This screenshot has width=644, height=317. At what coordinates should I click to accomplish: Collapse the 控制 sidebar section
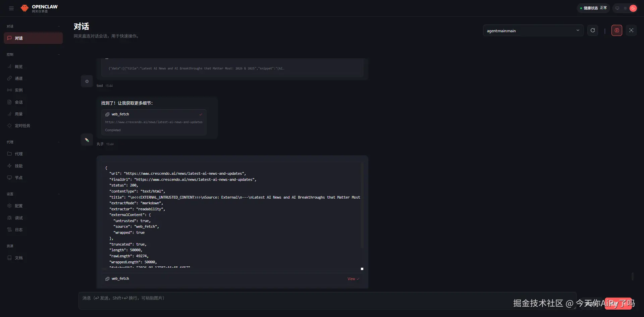click(x=59, y=54)
